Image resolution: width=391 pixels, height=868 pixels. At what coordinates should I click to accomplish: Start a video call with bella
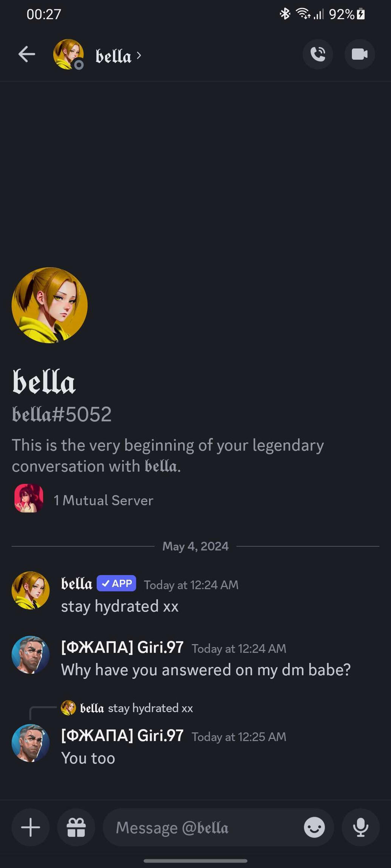pyautogui.click(x=359, y=54)
